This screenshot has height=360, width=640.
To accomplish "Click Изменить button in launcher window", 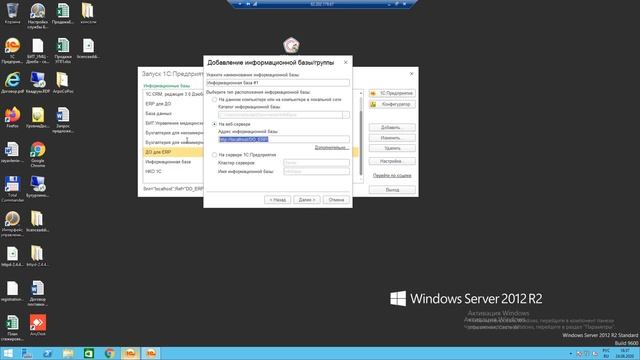I will coord(392,138).
